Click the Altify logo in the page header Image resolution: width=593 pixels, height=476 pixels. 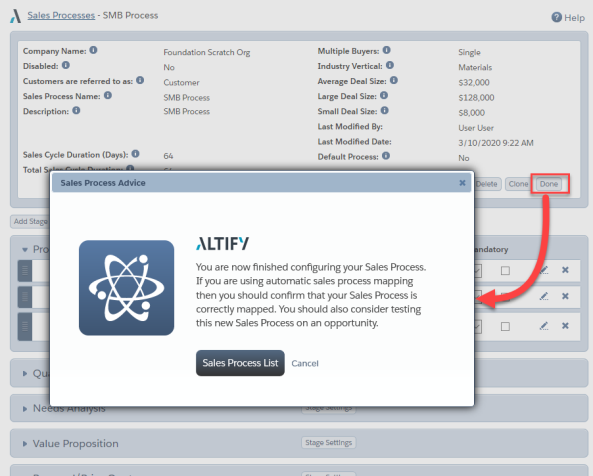point(16,16)
